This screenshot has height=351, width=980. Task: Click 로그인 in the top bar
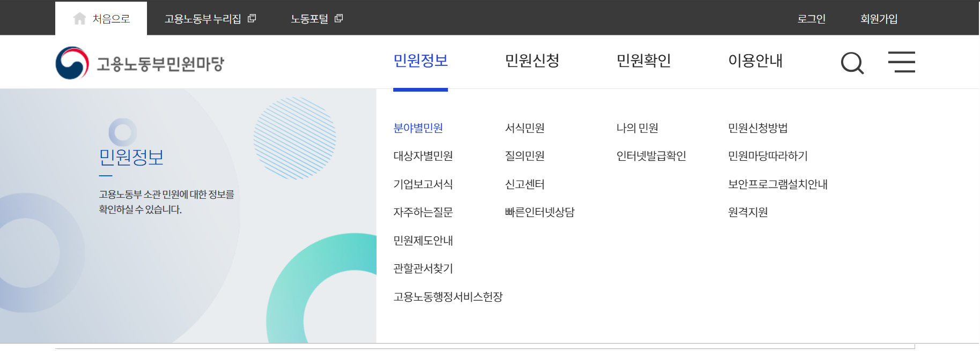tap(812, 19)
